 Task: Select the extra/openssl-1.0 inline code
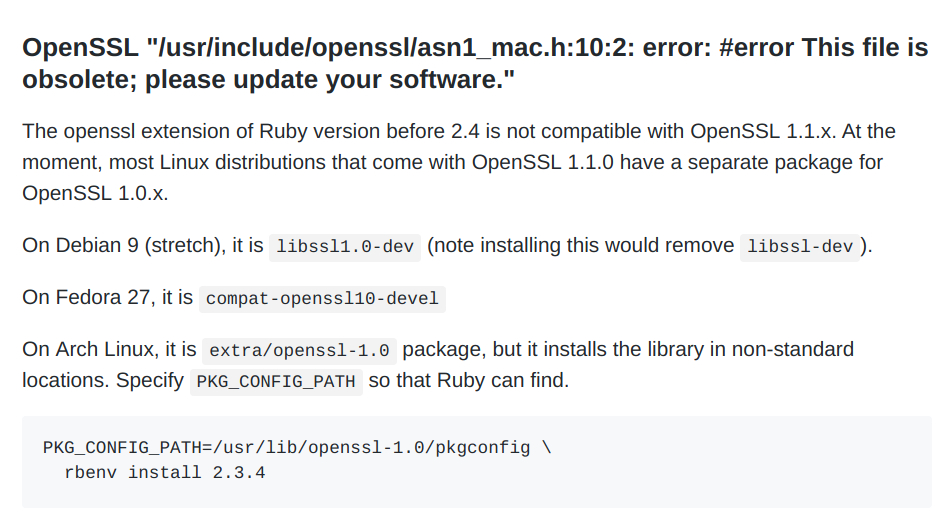(x=300, y=351)
